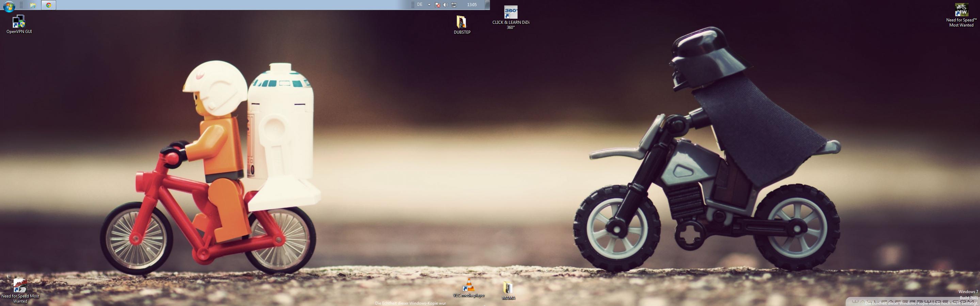980x306 pixels.
Task: Open the DUBSTEP folder on the desktop
Action: 462,24
